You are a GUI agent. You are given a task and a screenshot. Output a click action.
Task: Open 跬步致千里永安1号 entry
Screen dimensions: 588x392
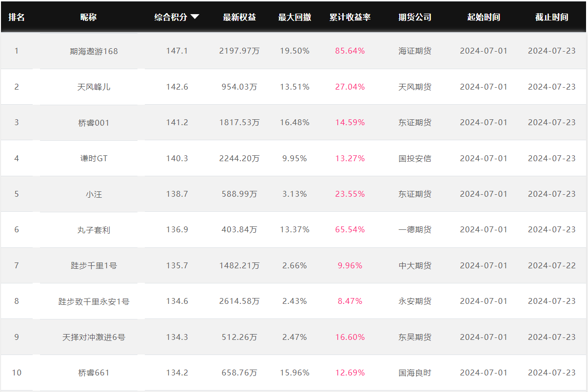[x=94, y=301]
